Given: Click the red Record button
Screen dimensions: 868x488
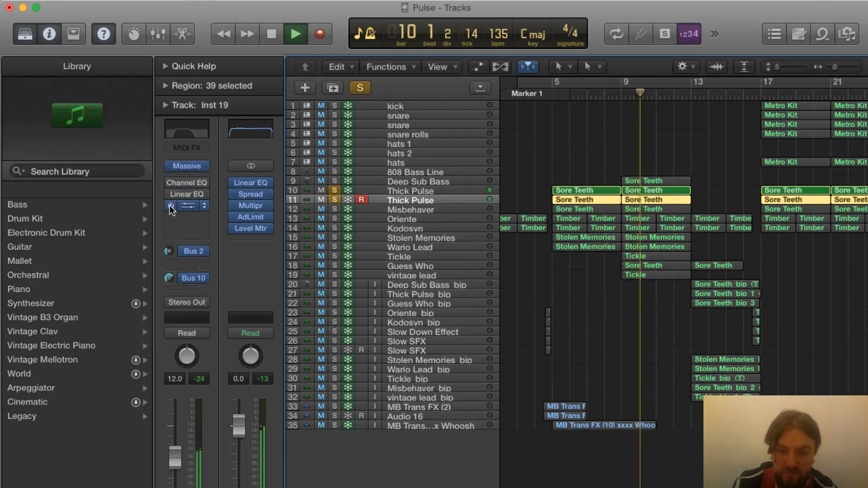Looking at the screenshot, I should (x=320, y=34).
